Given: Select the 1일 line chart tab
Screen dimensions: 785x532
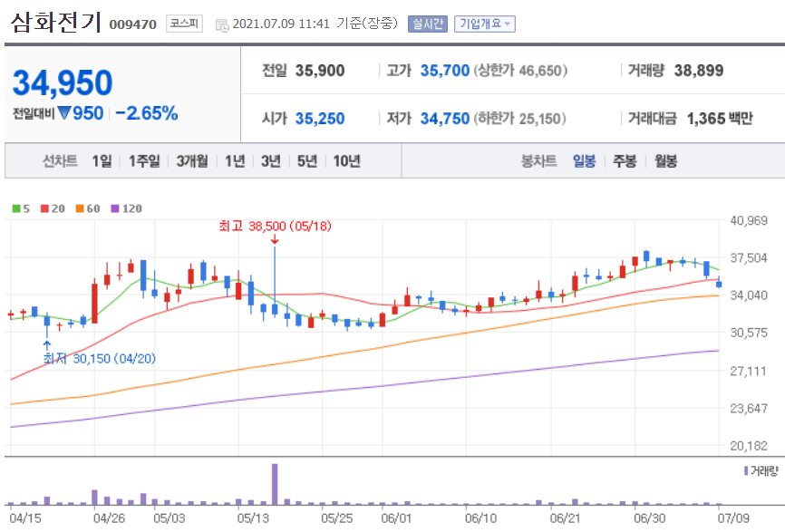Looking at the screenshot, I should tap(102, 161).
